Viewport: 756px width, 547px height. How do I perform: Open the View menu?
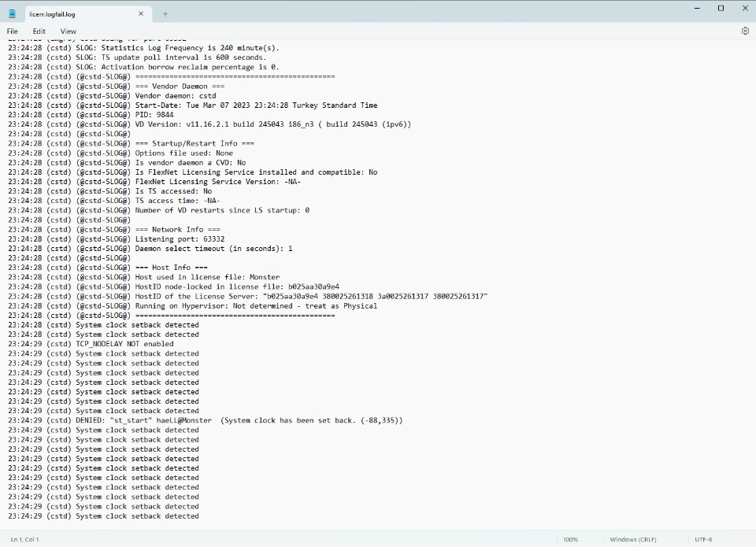click(68, 31)
